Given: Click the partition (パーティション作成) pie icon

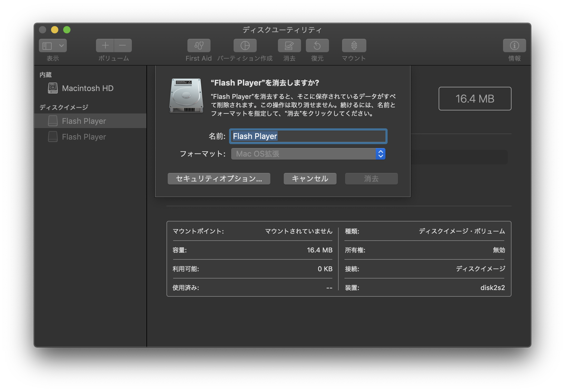Looking at the screenshot, I should tap(245, 46).
